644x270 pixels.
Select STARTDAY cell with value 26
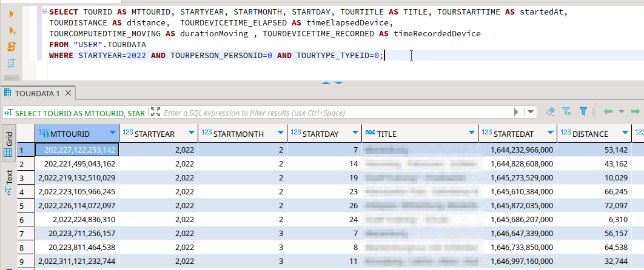pyautogui.click(x=324, y=206)
